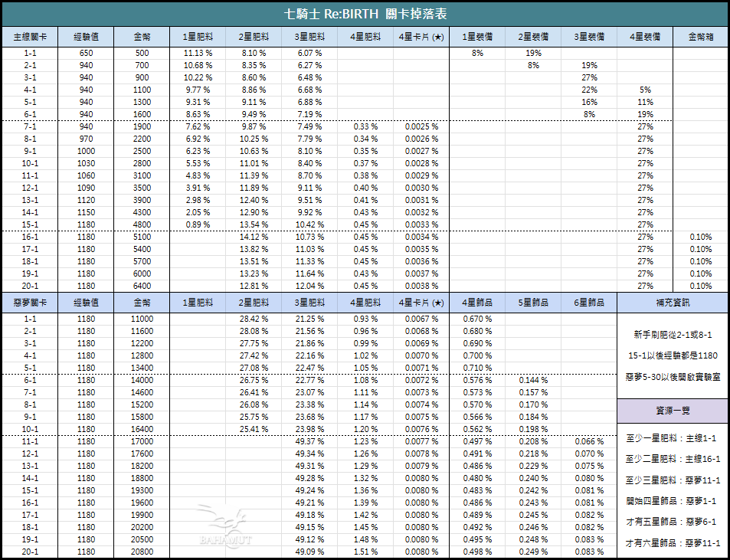Click the 3星裝備 column header
The width and height of the screenshot is (730, 560).
589,37
